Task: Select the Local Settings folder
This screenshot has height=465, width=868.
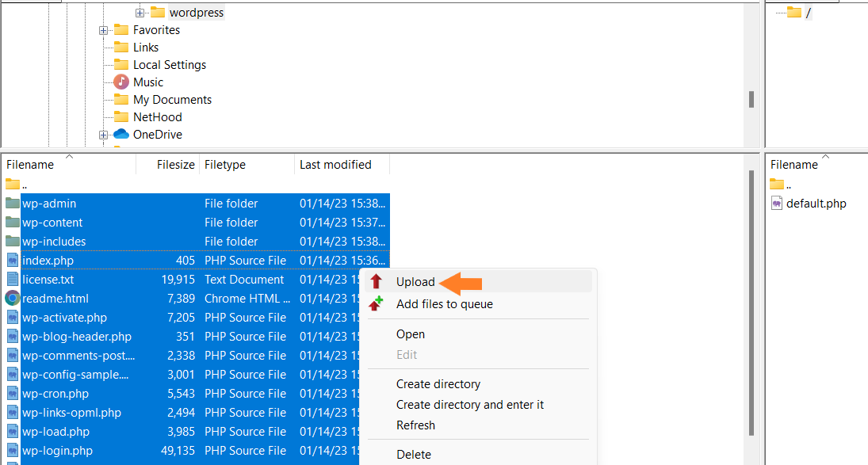Action: pyautogui.click(x=170, y=65)
